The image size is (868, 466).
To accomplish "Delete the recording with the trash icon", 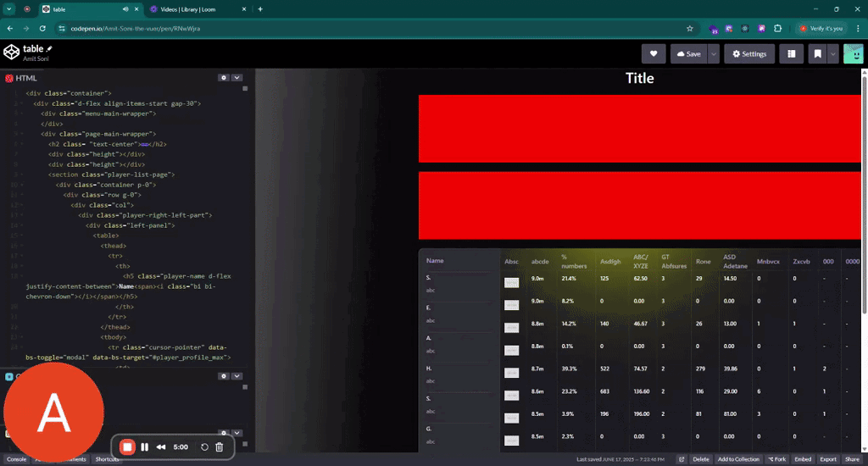I will (x=219, y=447).
